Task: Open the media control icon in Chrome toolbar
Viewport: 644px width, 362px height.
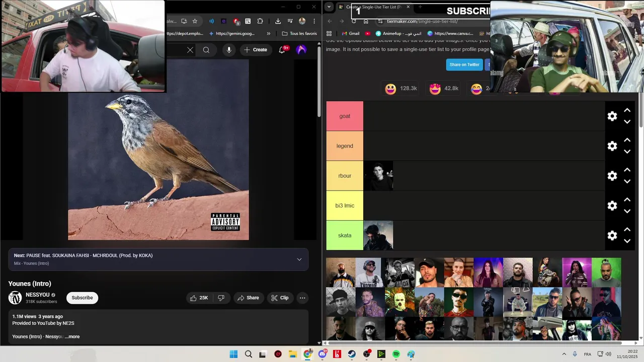Action: tap(290, 21)
